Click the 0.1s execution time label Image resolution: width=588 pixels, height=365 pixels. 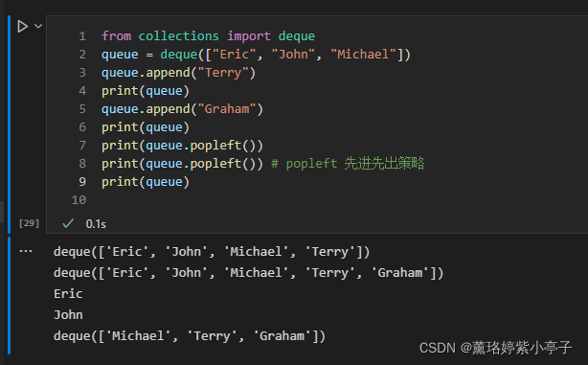coord(96,224)
